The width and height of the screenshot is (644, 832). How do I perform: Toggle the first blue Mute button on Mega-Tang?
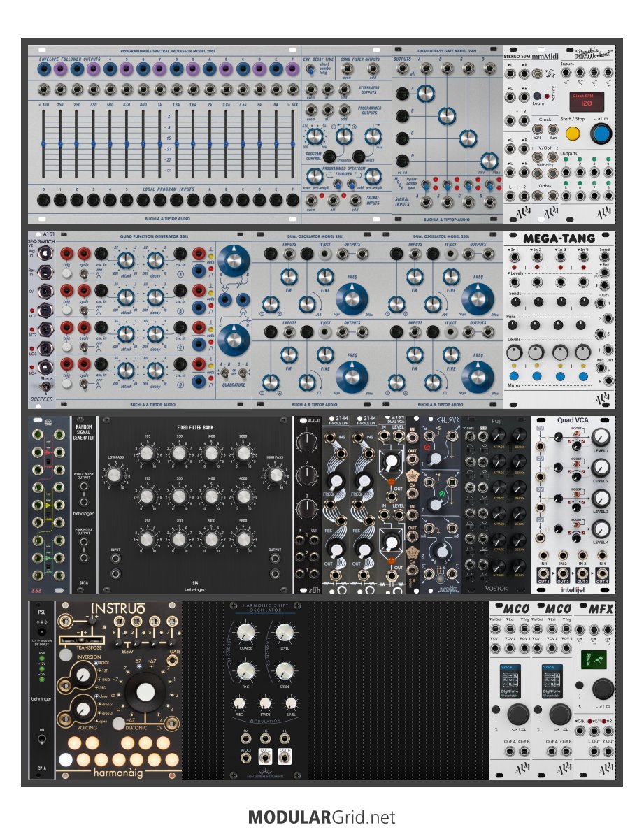[513, 376]
